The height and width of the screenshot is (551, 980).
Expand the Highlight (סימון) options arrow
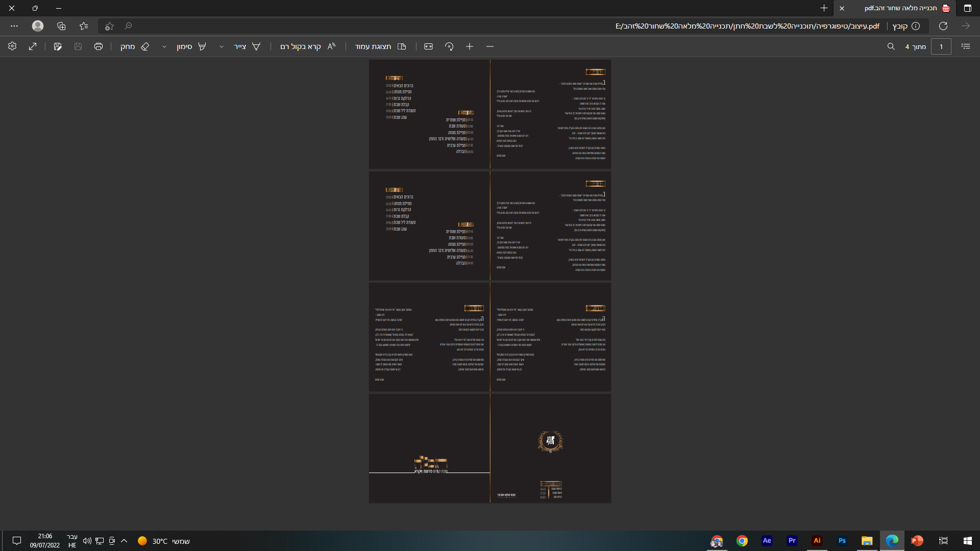164,46
